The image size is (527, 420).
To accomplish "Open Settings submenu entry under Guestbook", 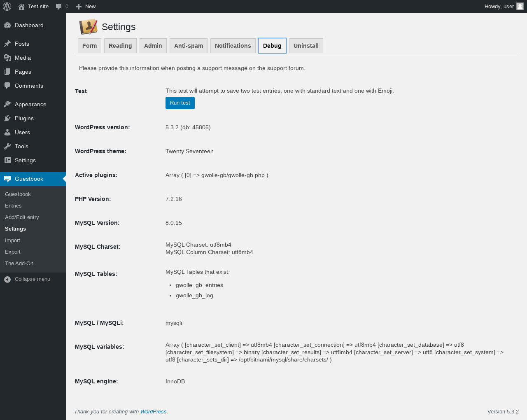I will coord(33,229).
